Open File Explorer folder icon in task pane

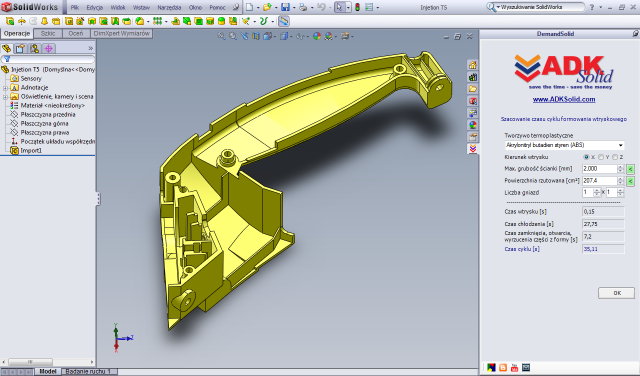tap(473, 89)
